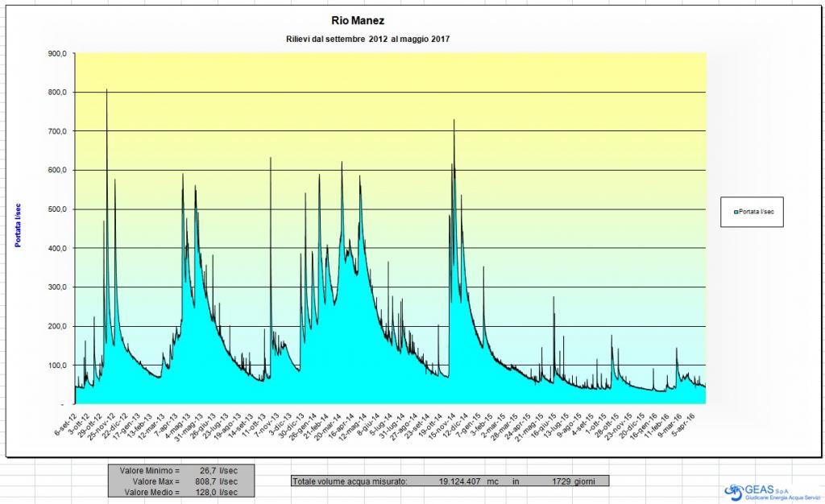
Task: Click the 700,0 vertical axis label
Action: (x=56, y=131)
